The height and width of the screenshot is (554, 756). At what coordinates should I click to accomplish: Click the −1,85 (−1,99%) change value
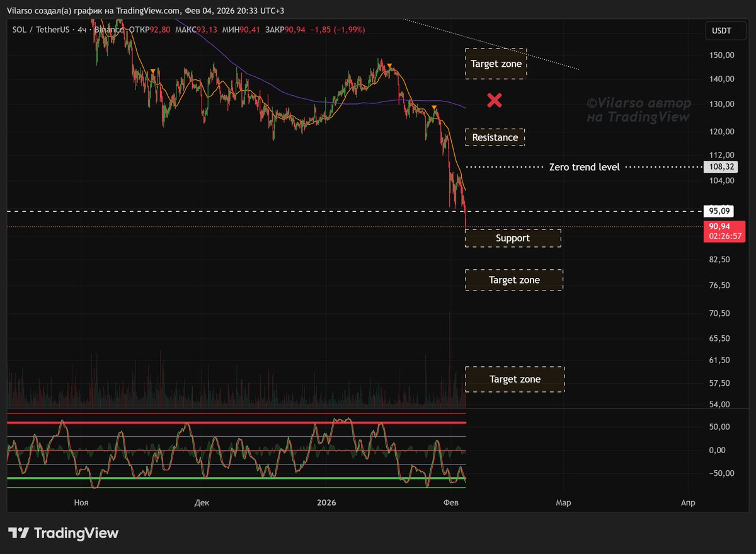coord(338,30)
